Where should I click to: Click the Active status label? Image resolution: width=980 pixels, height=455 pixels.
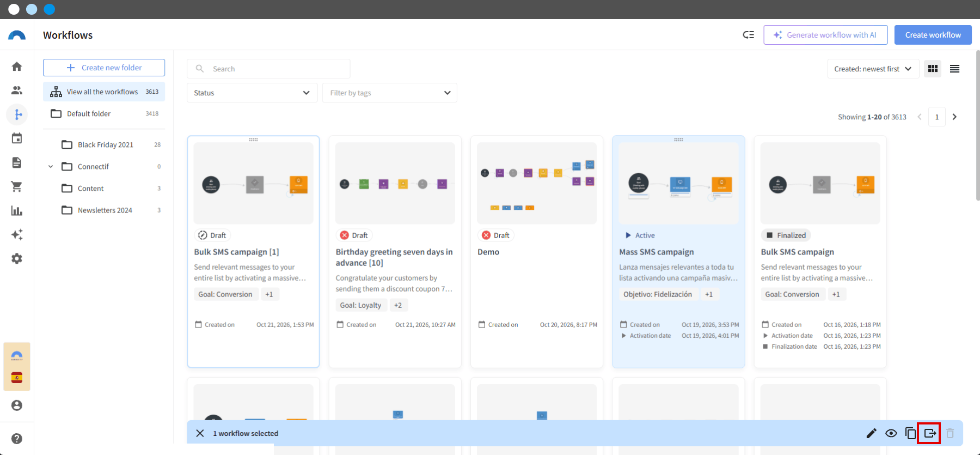click(640, 235)
